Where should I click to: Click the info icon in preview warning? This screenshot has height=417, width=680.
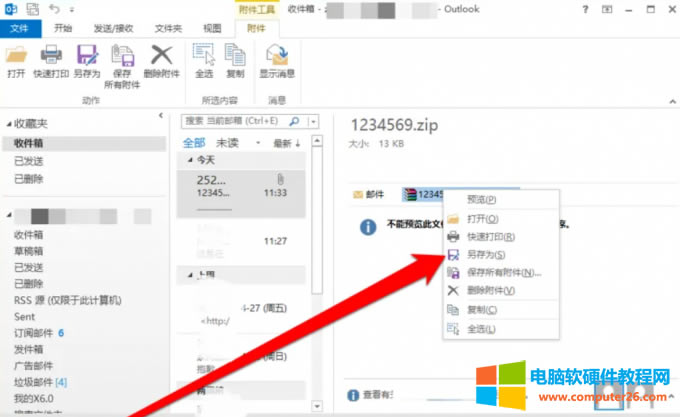[368, 227]
